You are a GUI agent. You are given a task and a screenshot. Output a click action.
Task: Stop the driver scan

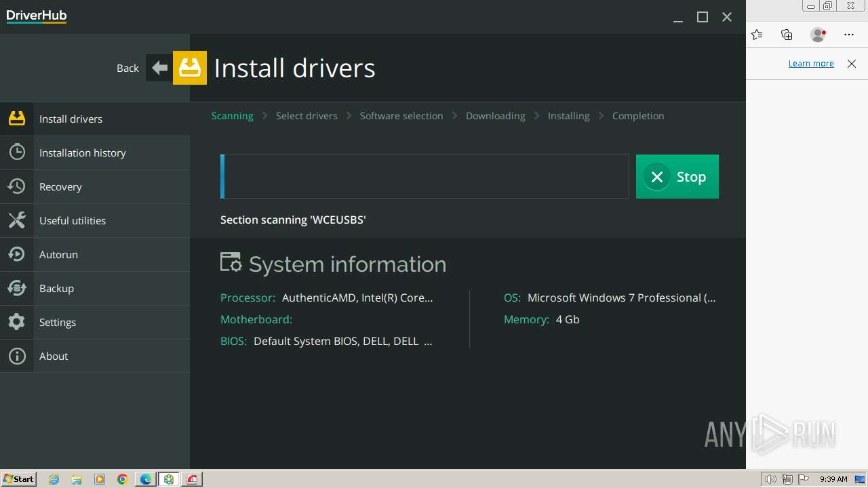[677, 176]
